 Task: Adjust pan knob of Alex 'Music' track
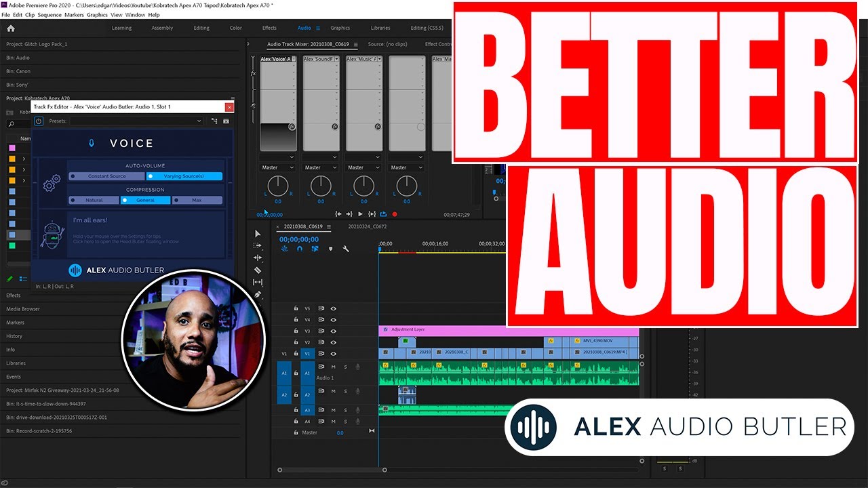tap(364, 186)
